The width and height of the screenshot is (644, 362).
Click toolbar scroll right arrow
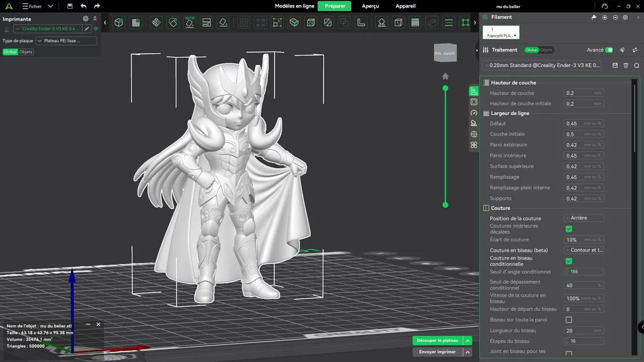pyautogui.click(x=475, y=23)
